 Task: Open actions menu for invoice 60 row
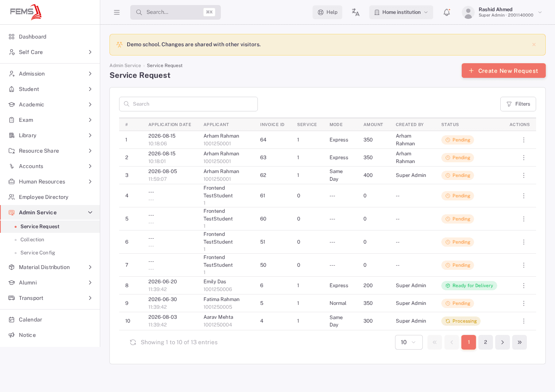point(523,219)
